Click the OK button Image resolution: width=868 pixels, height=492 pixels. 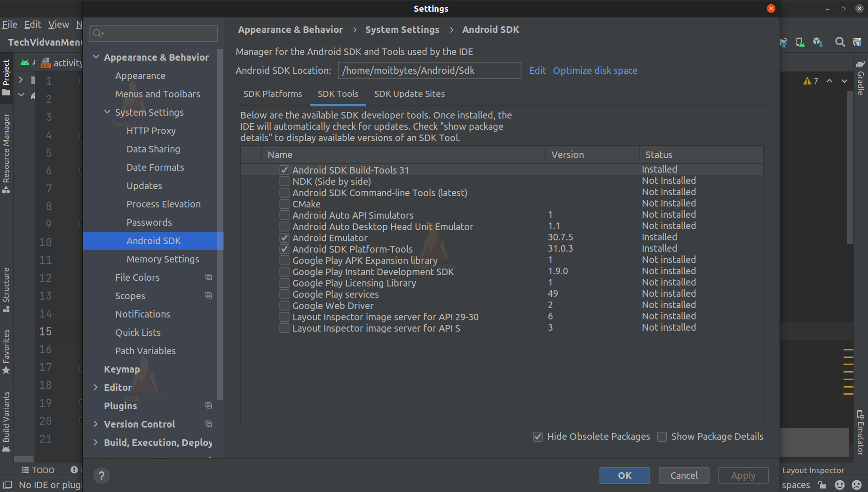coord(624,476)
